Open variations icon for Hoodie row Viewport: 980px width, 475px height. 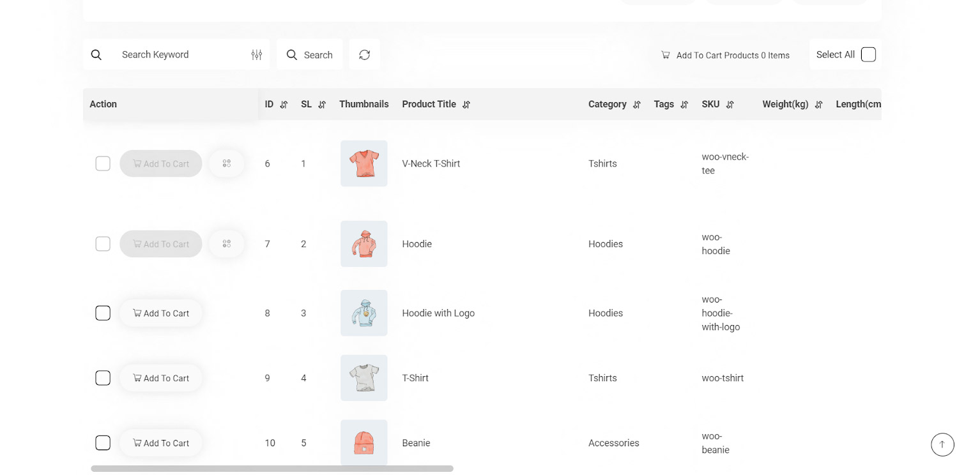[227, 244]
